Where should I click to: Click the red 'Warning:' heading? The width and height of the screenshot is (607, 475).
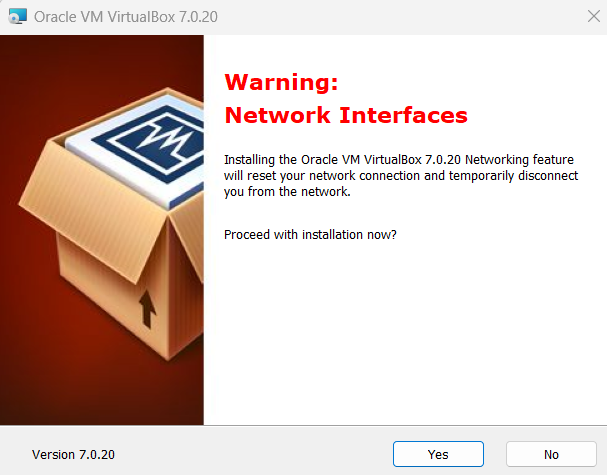[x=281, y=81]
